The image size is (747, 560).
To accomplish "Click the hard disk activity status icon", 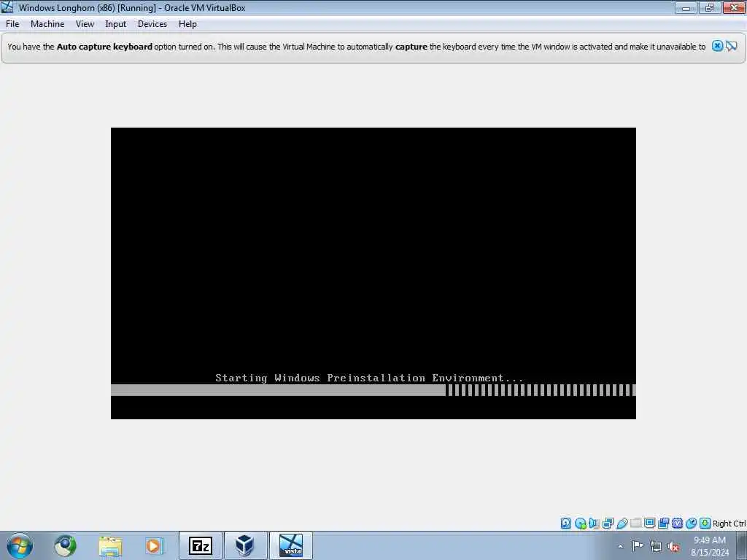I will pos(565,524).
